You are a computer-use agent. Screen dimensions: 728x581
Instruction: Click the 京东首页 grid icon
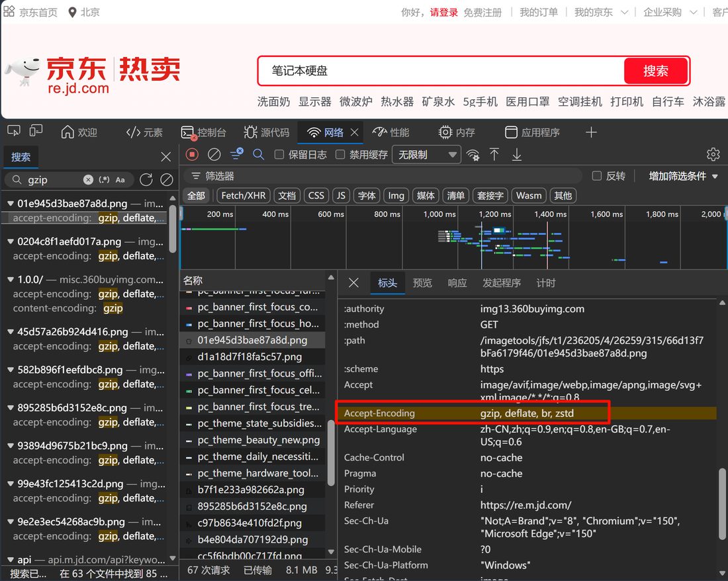[9, 11]
